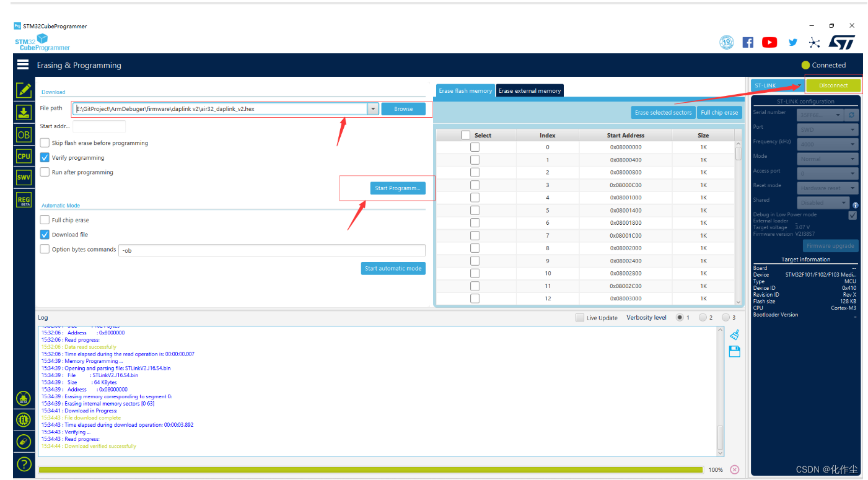Open the ST Facebook page icon
Screen dimensions: 868x480
point(748,42)
